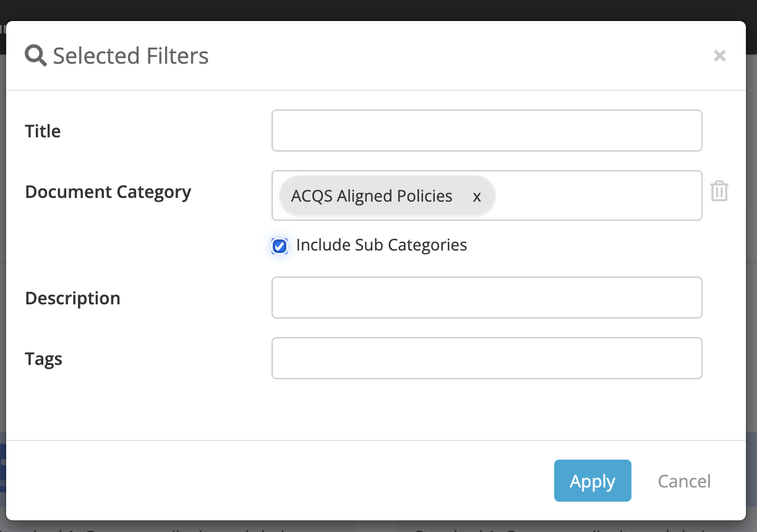Click the Document Category label
The height and width of the screenshot is (532, 757).
pyautogui.click(x=108, y=192)
